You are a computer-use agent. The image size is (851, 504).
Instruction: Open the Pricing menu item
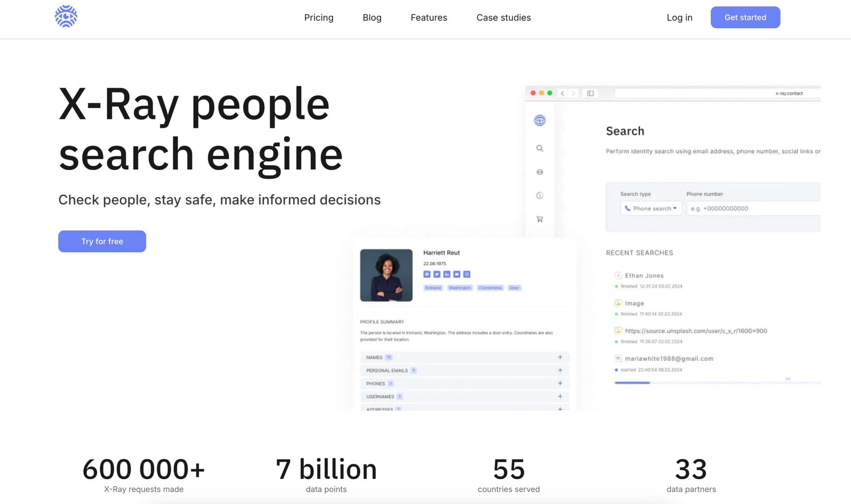pyautogui.click(x=319, y=18)
